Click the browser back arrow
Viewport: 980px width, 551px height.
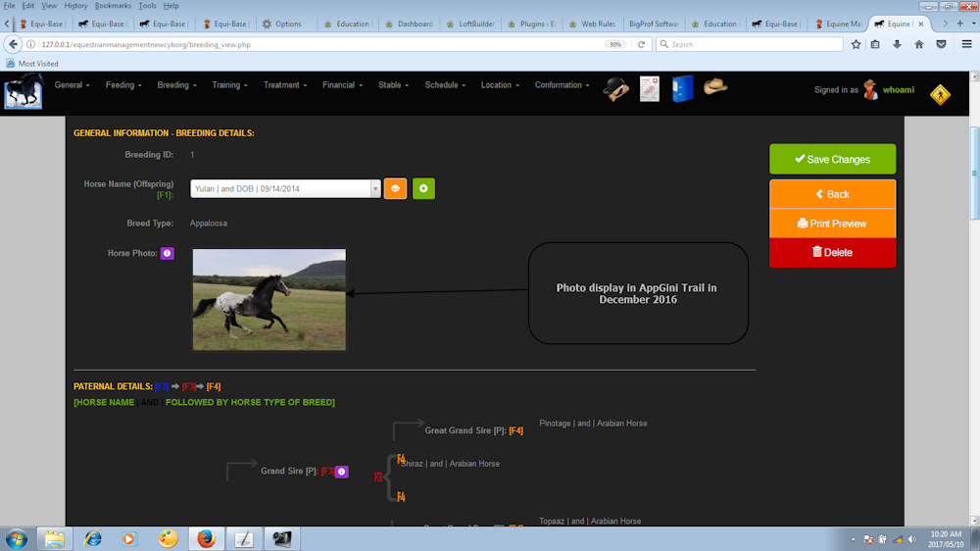coord(13,44)
